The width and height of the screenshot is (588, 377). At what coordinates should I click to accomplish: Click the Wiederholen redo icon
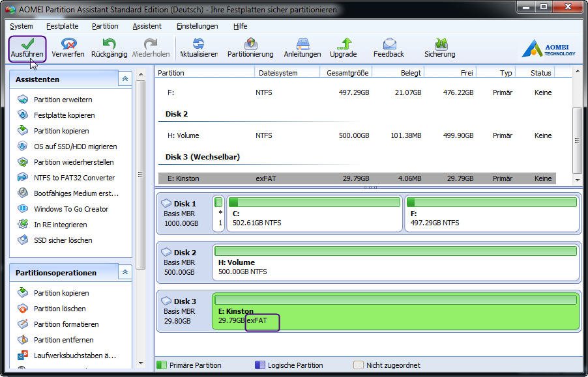click(x=151, y=44)
